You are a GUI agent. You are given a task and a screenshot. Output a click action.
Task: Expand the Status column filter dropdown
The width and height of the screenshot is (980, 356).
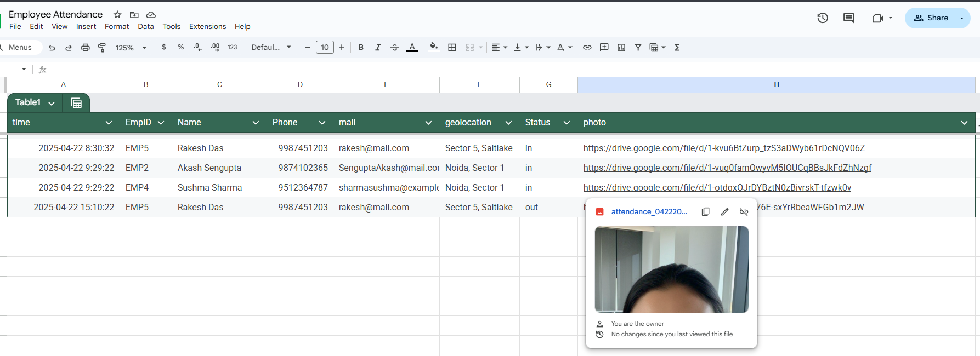(x=567, y=123)
